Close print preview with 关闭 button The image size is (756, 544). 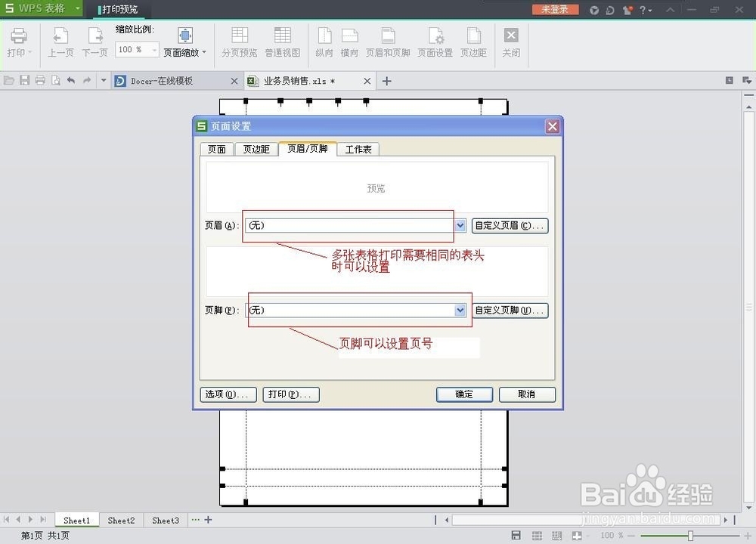pos(511,43)
